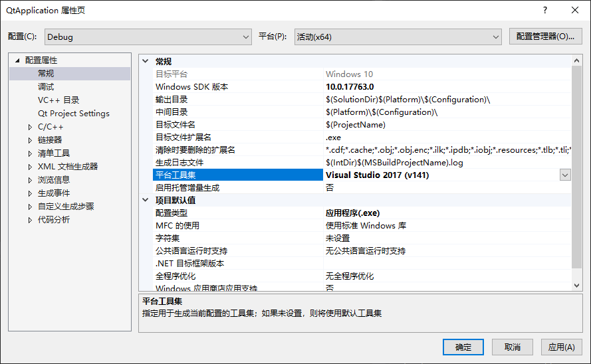Screen dimensions: 591x364
Task: Expand the 清单工具 tree node
Action: click(x=30, y=153)
